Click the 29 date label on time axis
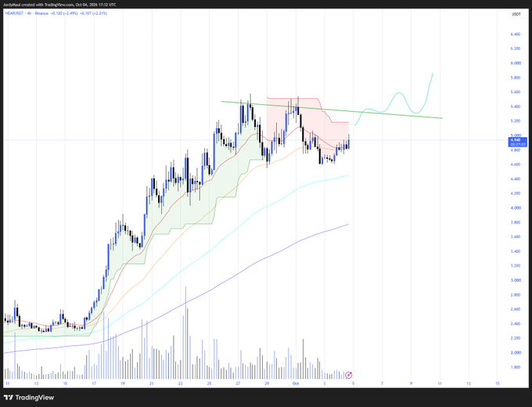Image resolution: width=532 pixels, height=407 pixels. (x=267, y=384)
